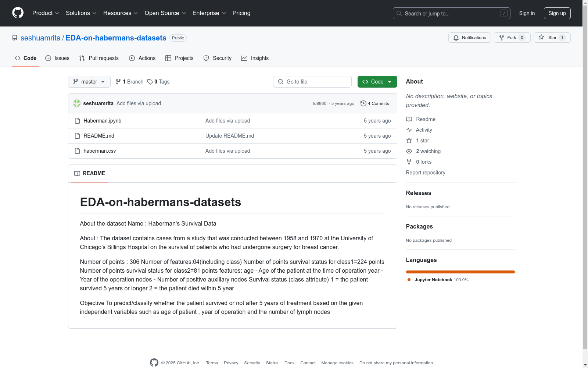
Task: Focus the Go to file input
Action: (312, 82)
